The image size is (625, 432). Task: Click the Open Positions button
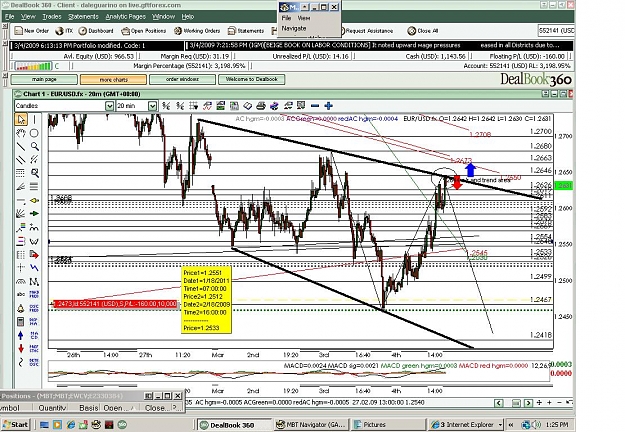tap(143, 31)
